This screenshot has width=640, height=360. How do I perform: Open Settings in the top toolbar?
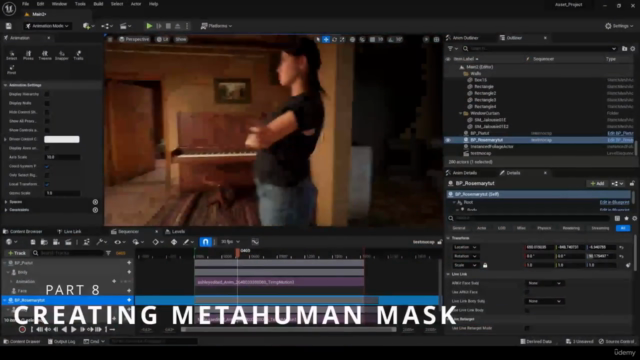tap(618, 26)
